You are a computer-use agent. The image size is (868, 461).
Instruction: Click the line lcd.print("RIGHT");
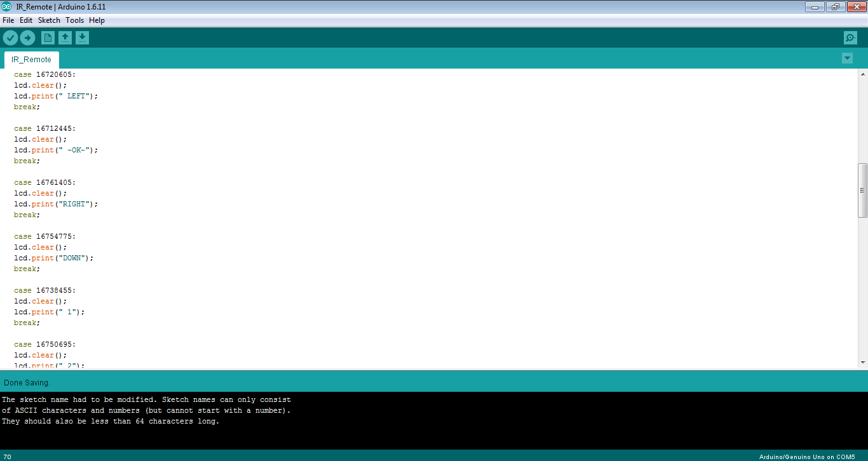click(x=56, y=204)
